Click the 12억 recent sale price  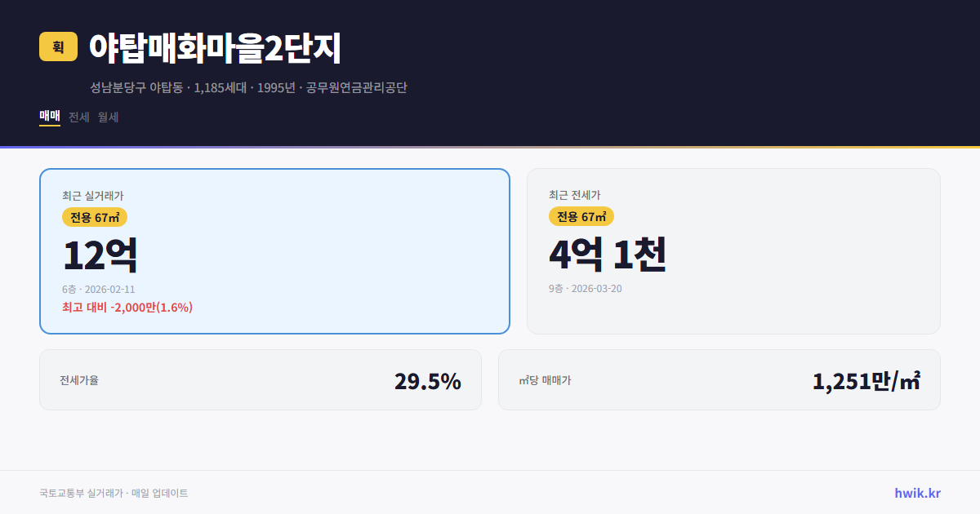point(101,254)
